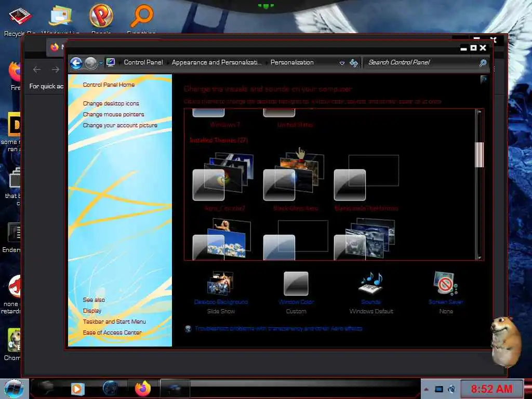This screenshot has width=532, height=399.
Task: Click the dark globe icon on the taskbar
Action: 110,389
